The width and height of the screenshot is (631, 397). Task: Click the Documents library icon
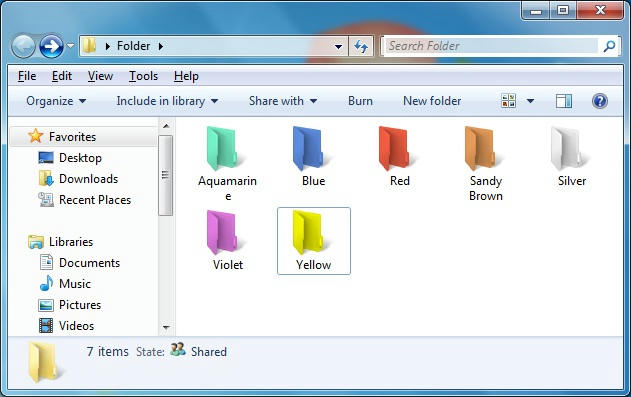pyautogui.click(x=46, y=262)
